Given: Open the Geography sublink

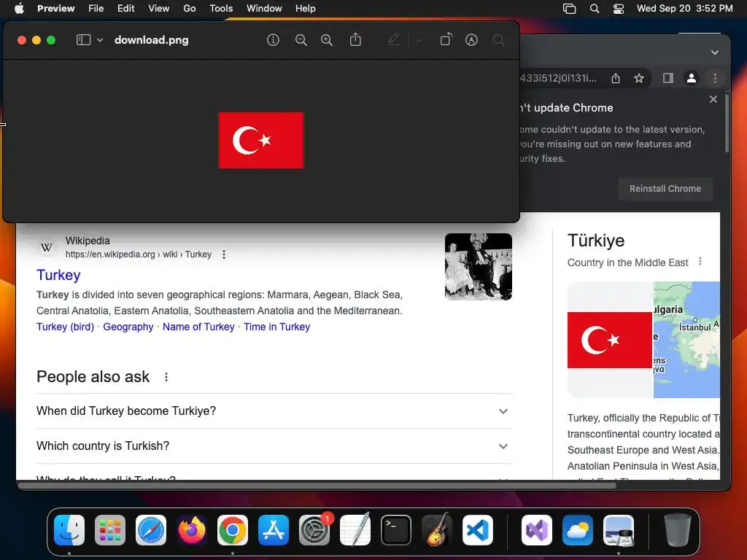Looking at the screenshot, I should coord(128,327).
